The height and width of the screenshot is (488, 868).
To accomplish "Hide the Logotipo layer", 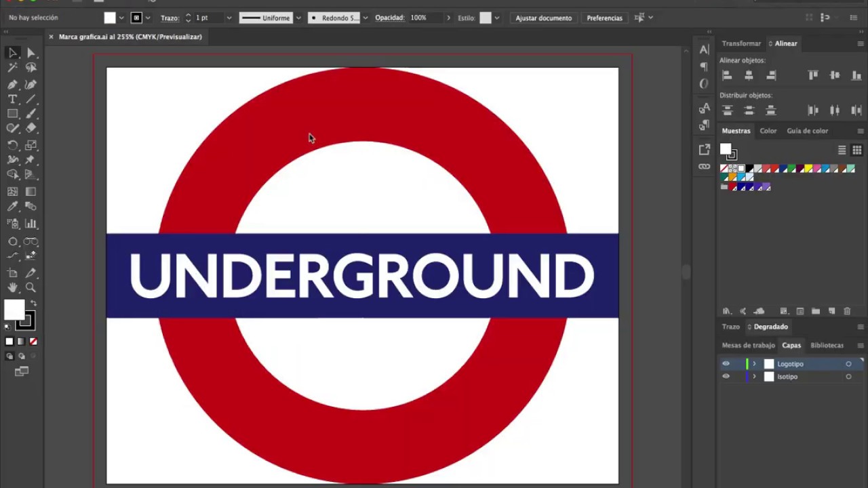I will point(726,364).
